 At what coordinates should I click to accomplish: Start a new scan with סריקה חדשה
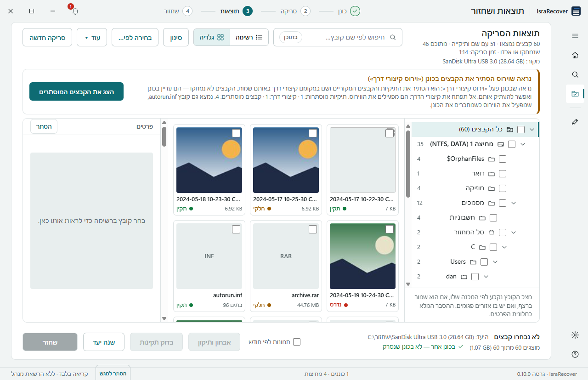pyautogui.click(x=47, y=37)
